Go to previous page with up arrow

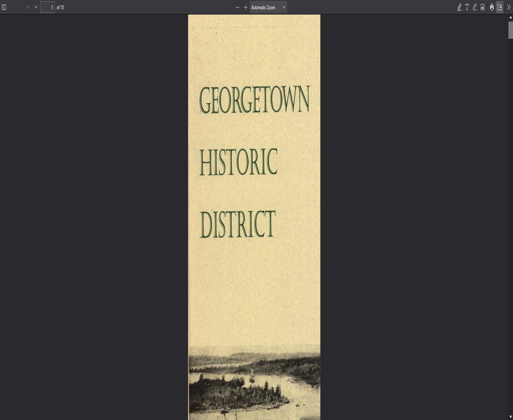(x=27, y=7)
